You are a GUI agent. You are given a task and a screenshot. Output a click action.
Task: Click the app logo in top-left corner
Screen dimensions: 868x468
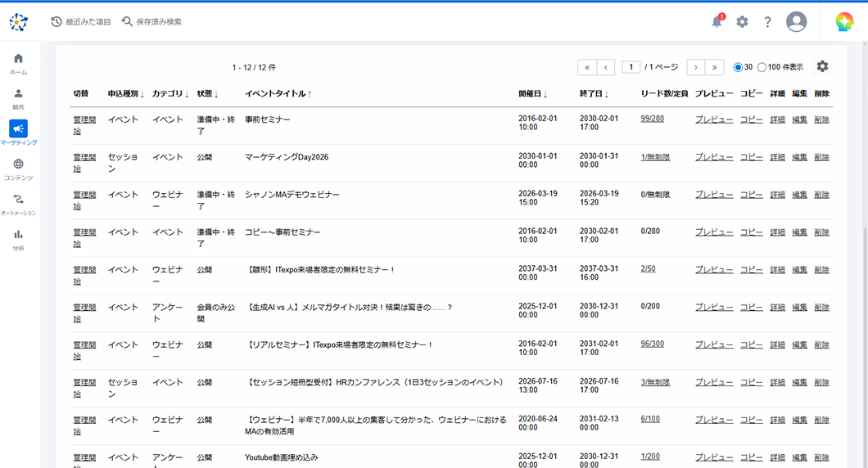[x=18, y=22]
